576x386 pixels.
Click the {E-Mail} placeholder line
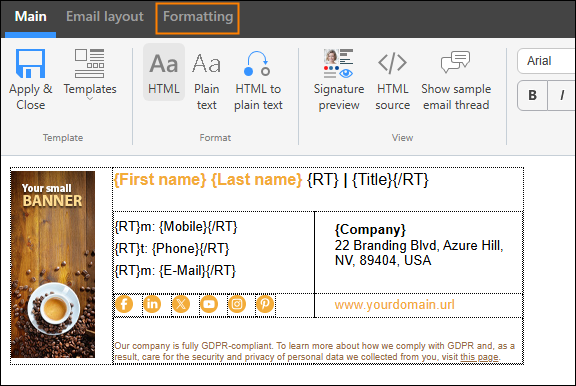(x=175, y=271)
